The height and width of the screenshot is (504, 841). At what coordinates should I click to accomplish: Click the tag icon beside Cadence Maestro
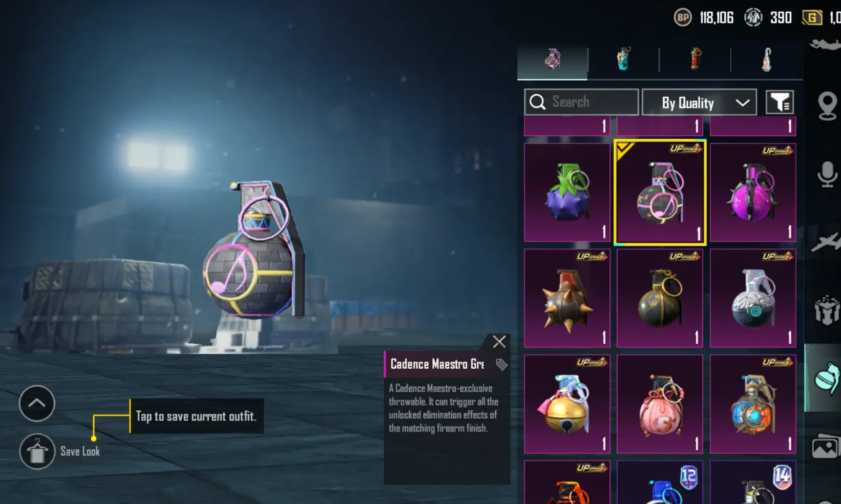[x=501, y=364]
